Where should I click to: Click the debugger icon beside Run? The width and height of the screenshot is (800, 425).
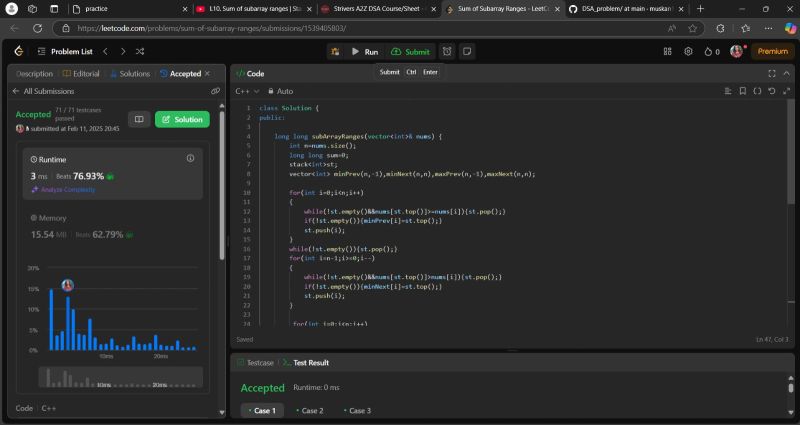[x=335, y=52]
